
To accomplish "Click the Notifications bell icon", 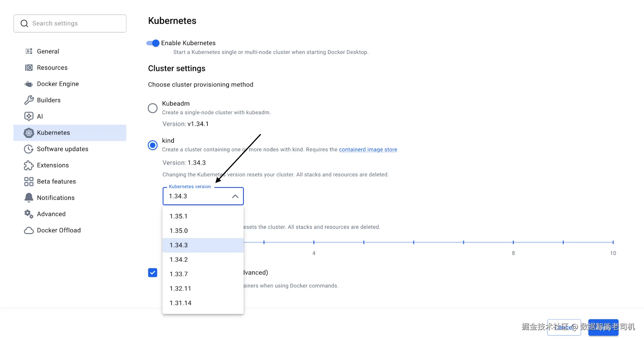I will pyautogui.click(x=29, y=198).
